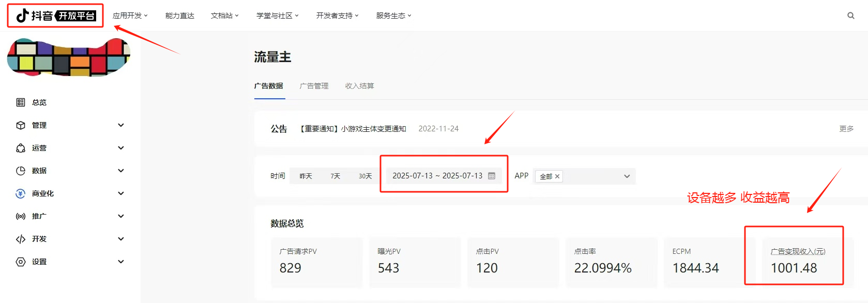Viewport: 868px width, 303px height.
Task: Click the 1001.48 revenue value
Action: coord(794,268)
